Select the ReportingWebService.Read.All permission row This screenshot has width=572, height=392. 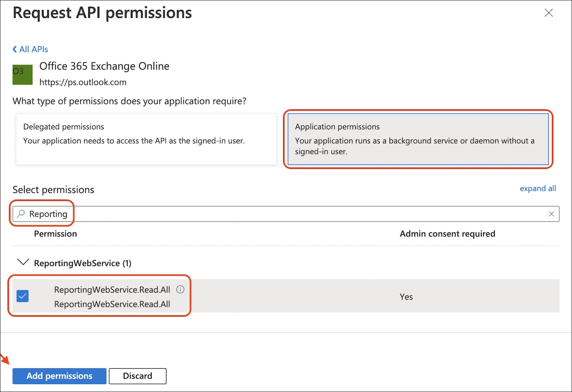112,296
